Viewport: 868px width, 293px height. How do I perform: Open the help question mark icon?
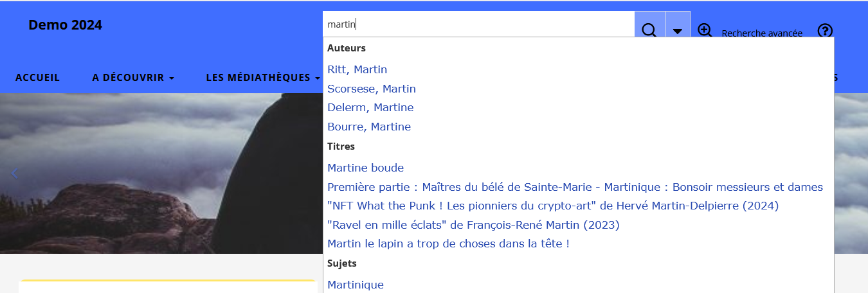825,31
